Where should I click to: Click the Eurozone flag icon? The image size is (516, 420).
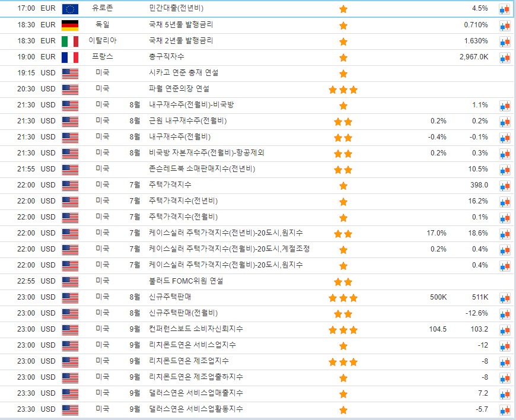(70, 9)
